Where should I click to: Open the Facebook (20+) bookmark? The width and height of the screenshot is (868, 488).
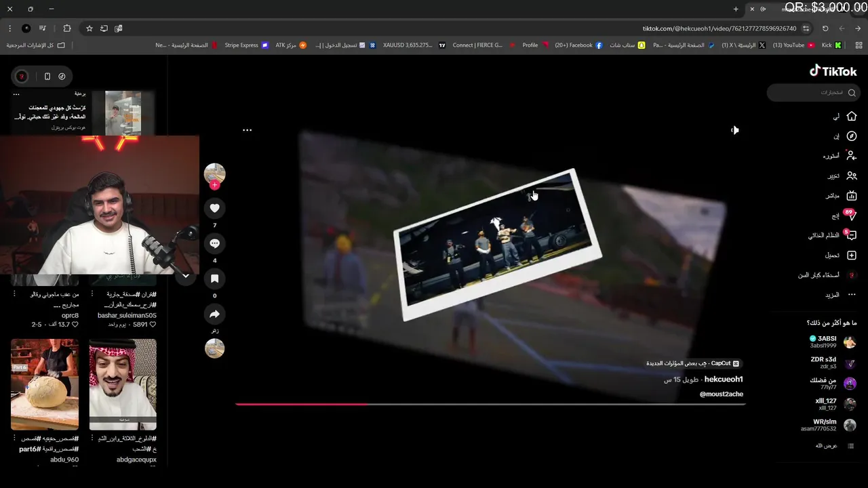click(578, 45)
